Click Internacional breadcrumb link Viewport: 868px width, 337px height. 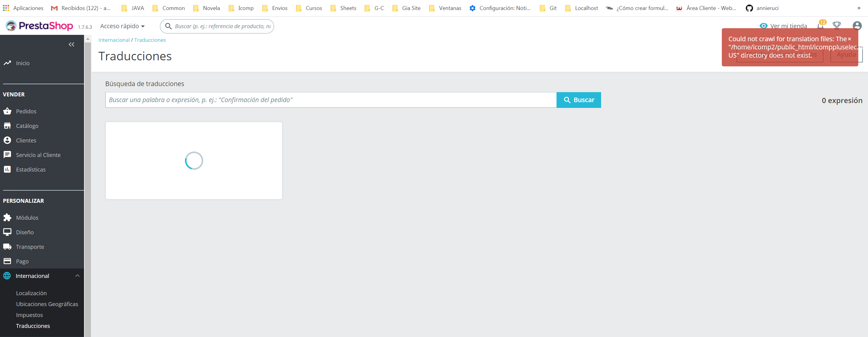point(114,40)
